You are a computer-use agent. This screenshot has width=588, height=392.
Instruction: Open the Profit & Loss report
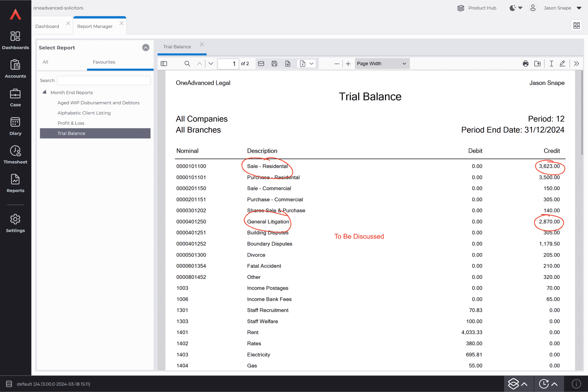(71, 123)
